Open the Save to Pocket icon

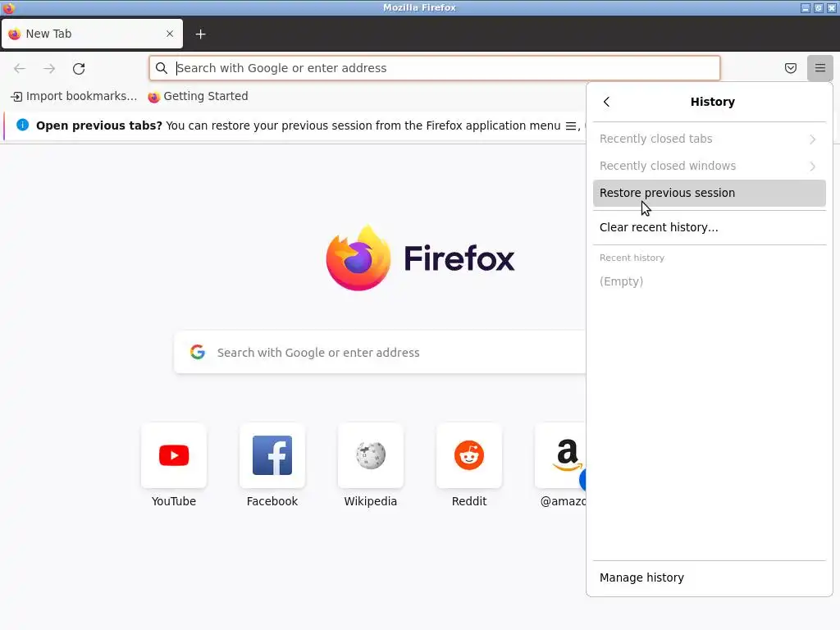tap(790, 68)
